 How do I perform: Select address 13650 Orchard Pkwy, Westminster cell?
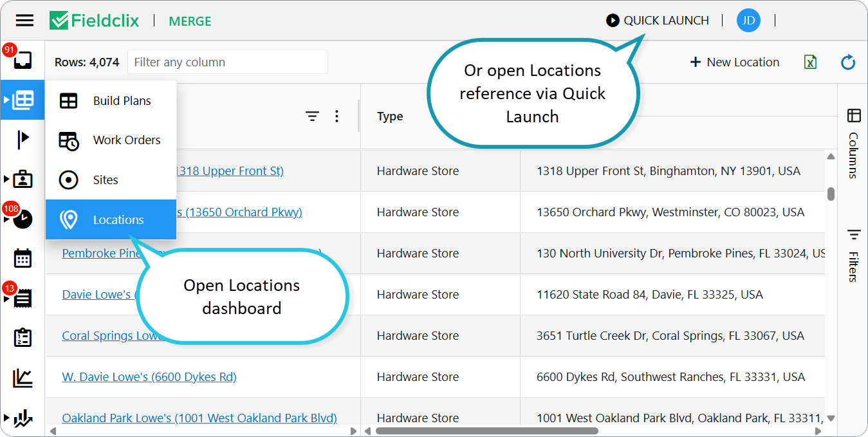click(672, 212)
